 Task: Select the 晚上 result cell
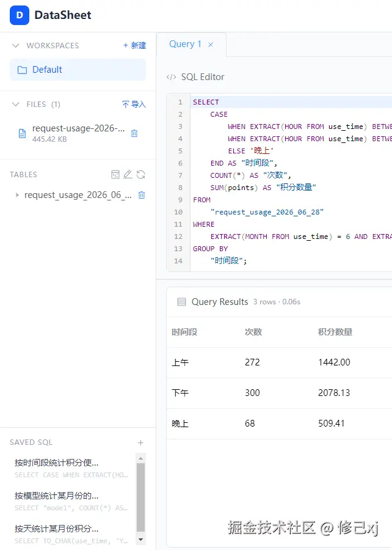180,424
